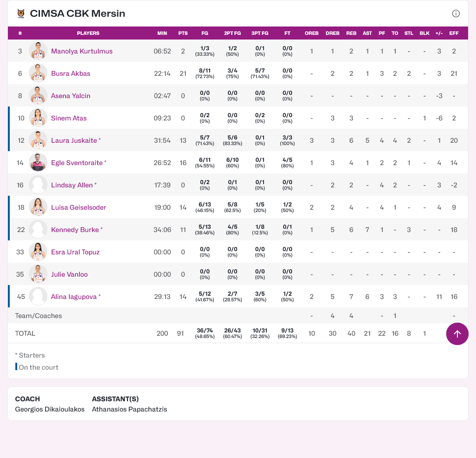Open Laura Juskaite player page
The height and width of the screenshot is (458, 476).
[74, 140]
